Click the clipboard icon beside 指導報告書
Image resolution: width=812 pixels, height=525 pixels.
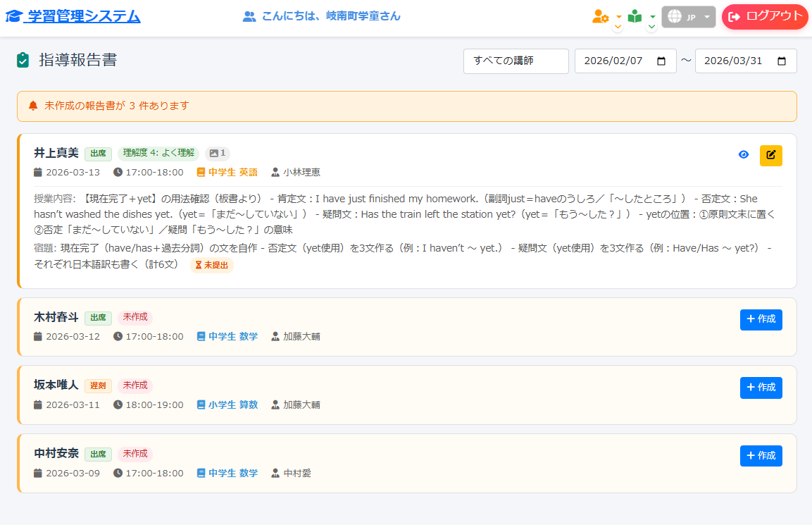[23, 60]
